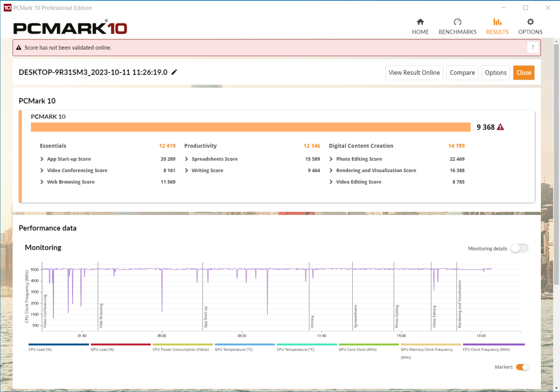
Task: Expand the Video Conferencing Score row
Action: coord(42,171)
